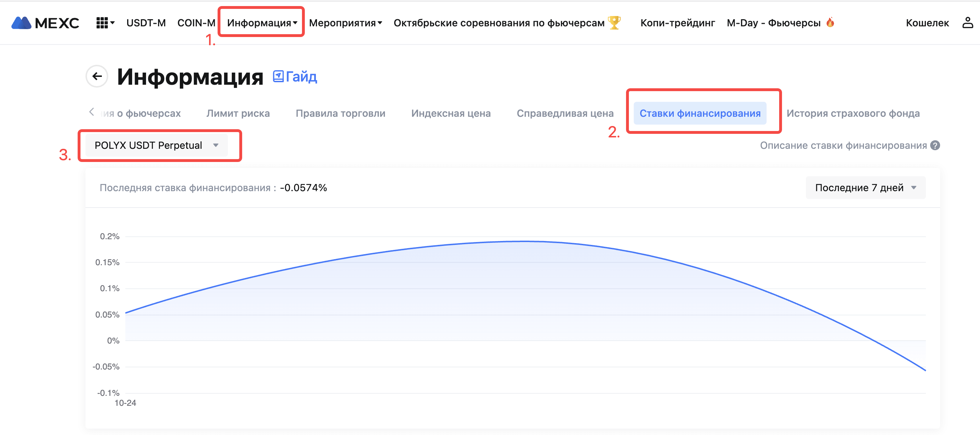Screen dimensions: 980x435
Task: Open USDT-M futures link
Action: (146, 23)
